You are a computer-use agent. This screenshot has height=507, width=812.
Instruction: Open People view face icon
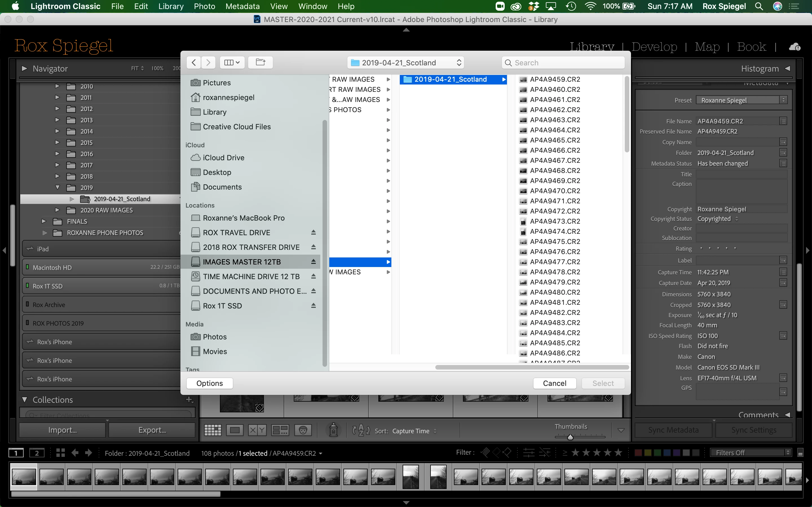(303, 430)
